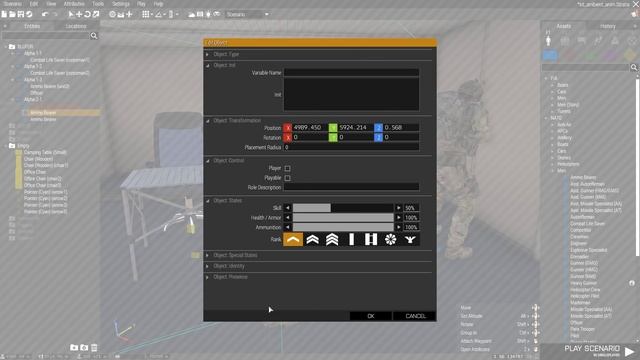Click the Position X value field
640x360 pixels.
309,128
